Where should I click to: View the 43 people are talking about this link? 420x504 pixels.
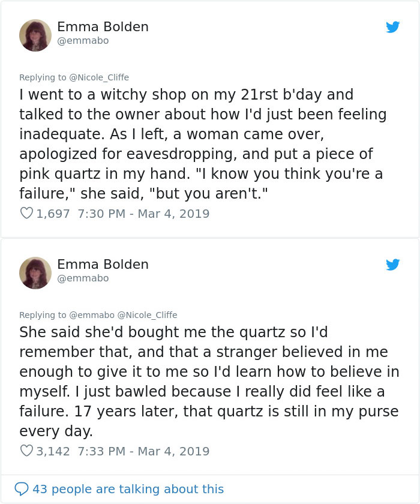[x=128, y=489]
